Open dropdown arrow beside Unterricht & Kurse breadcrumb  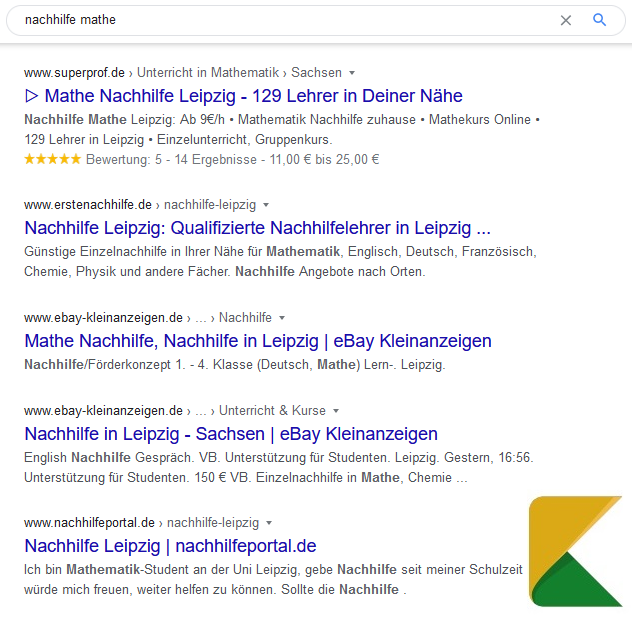[x=336, y=411]
